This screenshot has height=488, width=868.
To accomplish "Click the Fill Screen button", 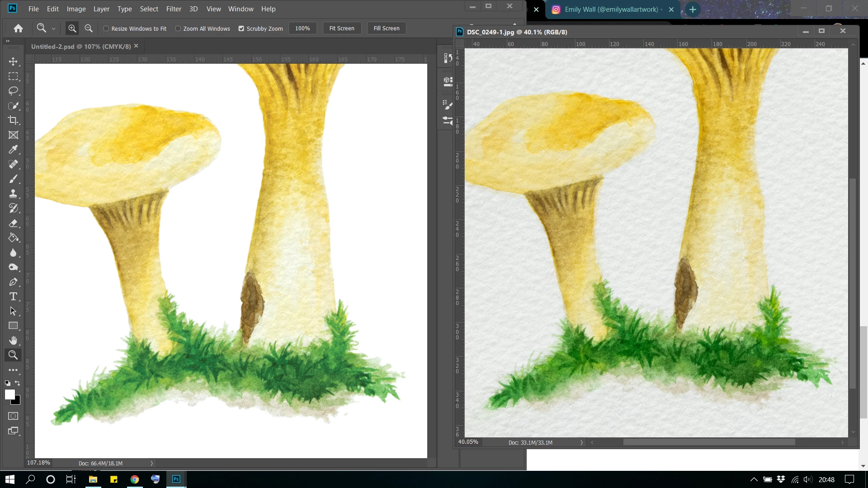I will (x=386, y=28).
